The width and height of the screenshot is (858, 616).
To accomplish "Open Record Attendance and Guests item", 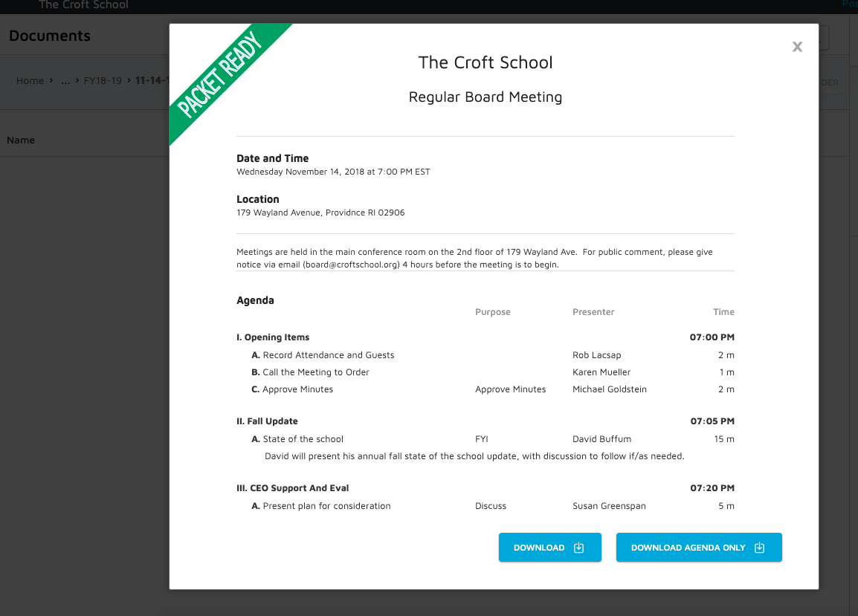I will tap(328, 355).
